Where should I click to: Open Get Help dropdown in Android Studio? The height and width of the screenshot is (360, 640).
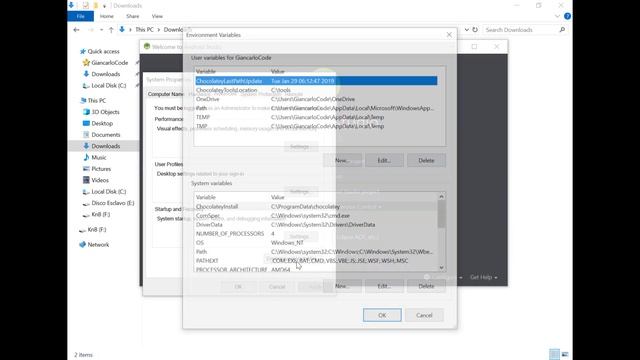484,277
